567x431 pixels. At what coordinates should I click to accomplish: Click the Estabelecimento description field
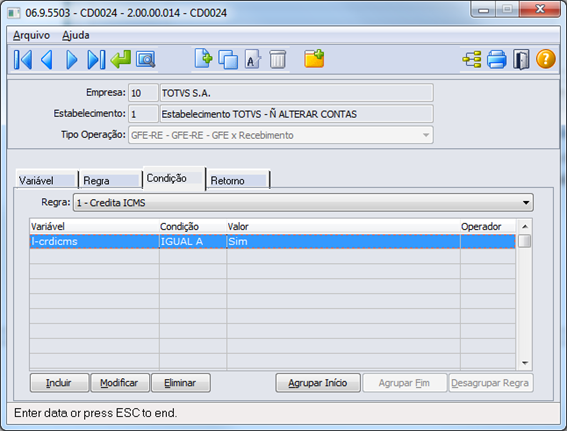pyautogui.click(x=297, y=114)
